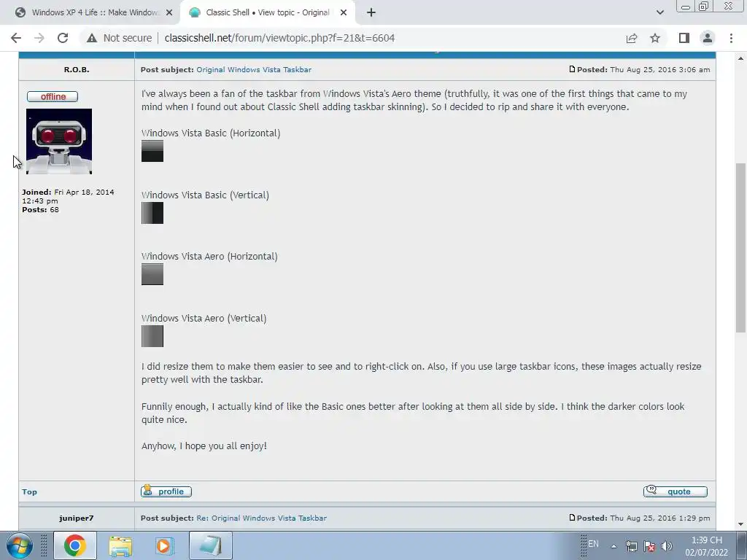
Task: Click the offline status badge
Action: pos(53,97)
